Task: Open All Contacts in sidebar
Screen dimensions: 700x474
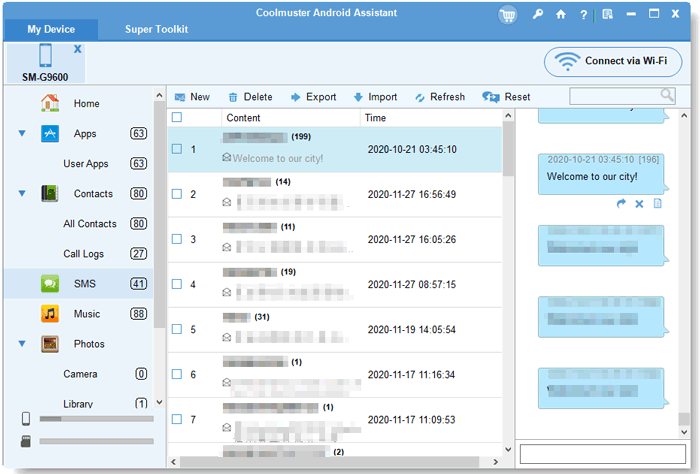Action: tap(90, 224)
